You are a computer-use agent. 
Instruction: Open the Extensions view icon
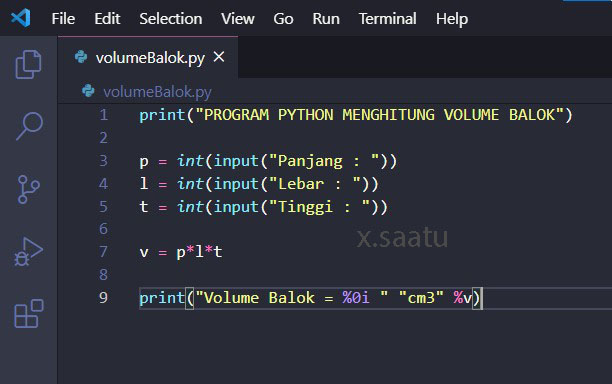coord(28,314)
